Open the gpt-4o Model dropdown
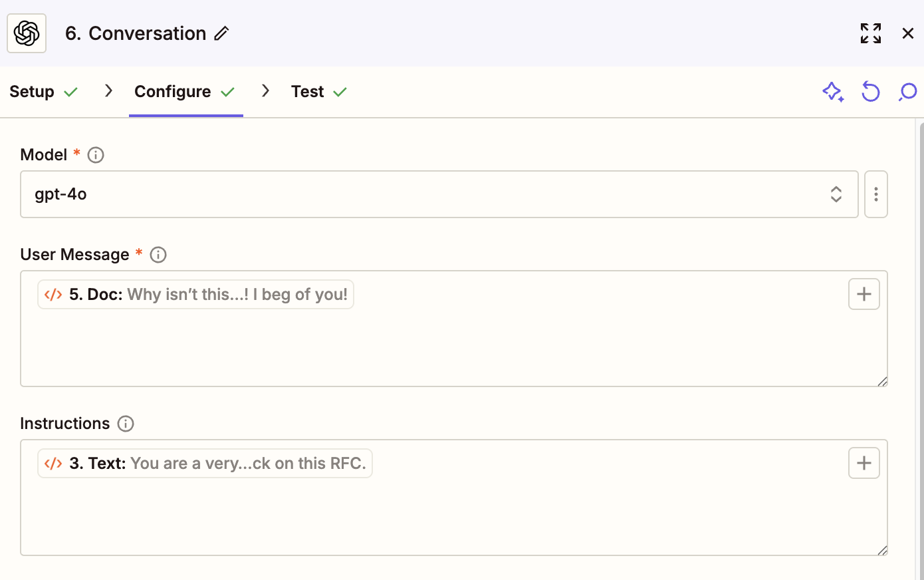 pos(439,194)
